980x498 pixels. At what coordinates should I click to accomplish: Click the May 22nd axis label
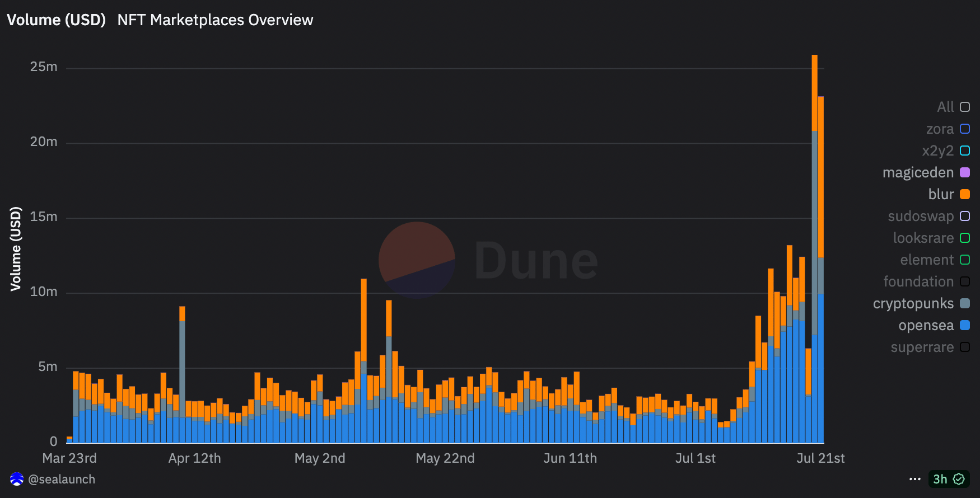point(445,458)
